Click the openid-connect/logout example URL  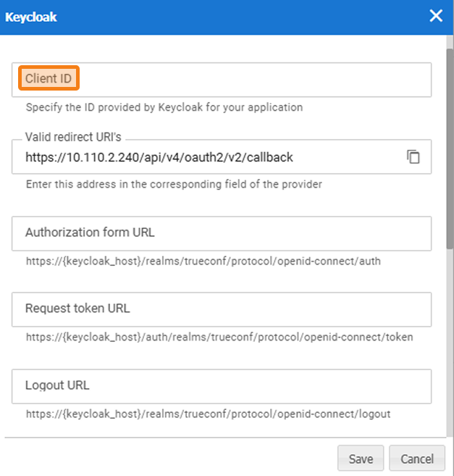[x=208, y=414]
